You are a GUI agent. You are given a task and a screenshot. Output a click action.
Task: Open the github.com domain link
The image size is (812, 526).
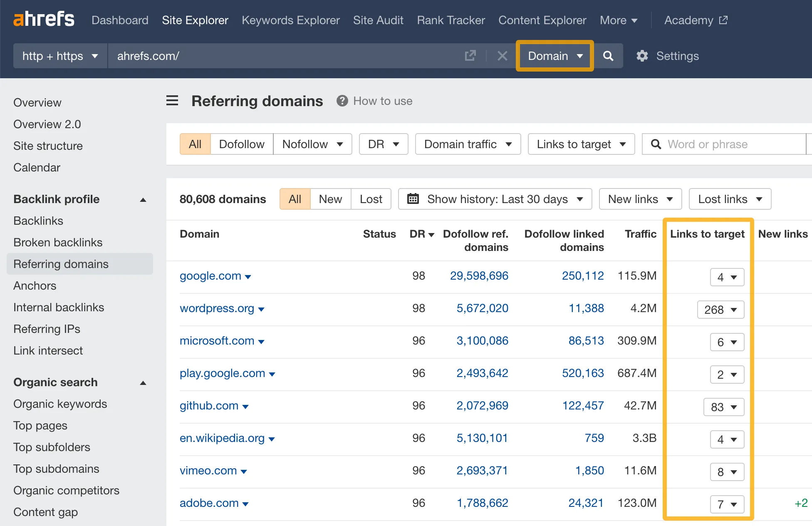click(209, 405)
